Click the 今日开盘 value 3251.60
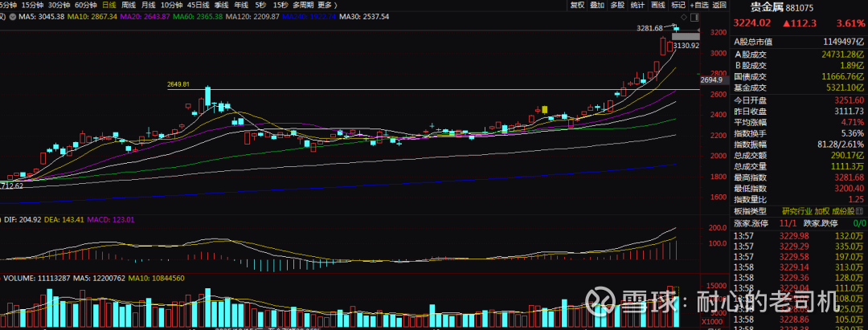 click(x=848, y=100)
